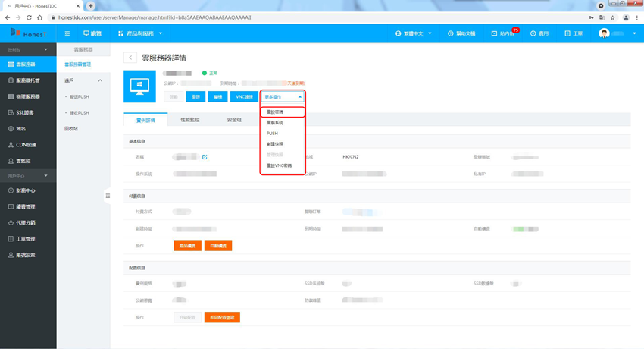Click the browser Home button
Image resolution: width=644 pixels, height=349 pixels.
click(40, 17)
